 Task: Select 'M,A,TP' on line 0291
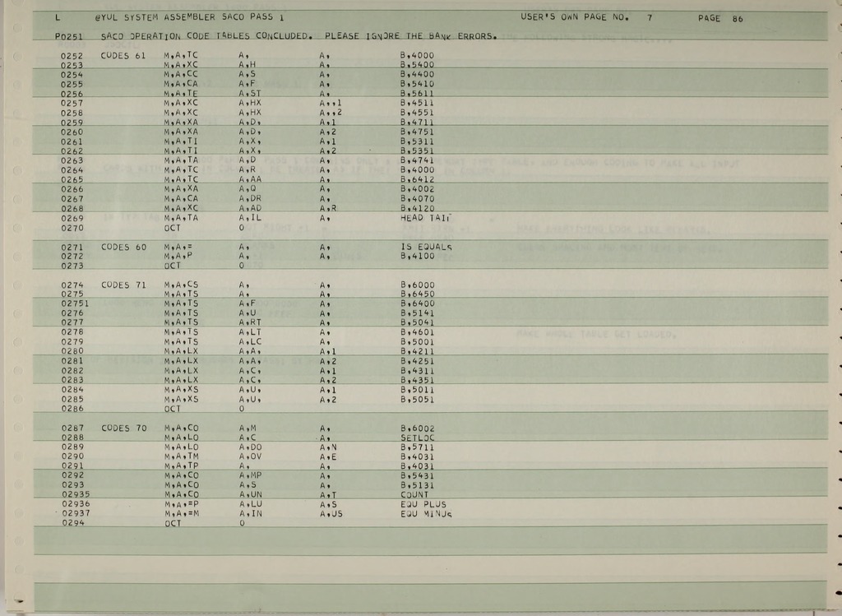pos(181,466)
